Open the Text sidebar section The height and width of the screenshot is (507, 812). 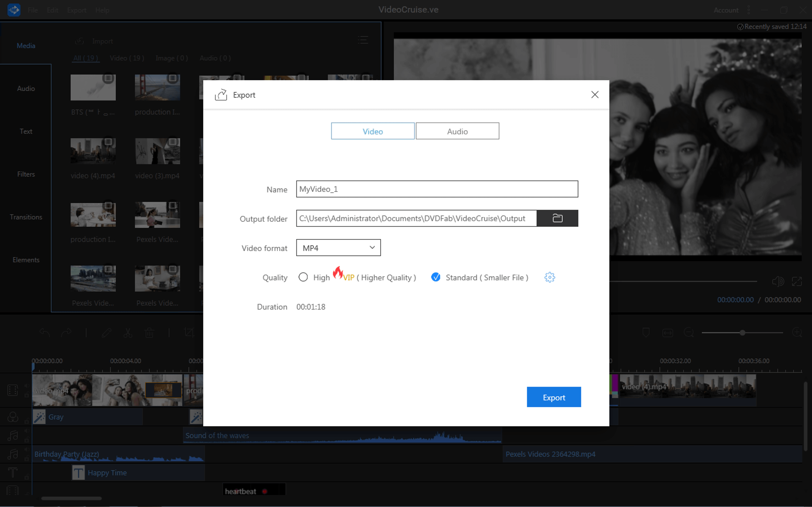pyautogui.click(x=26, y=131)
